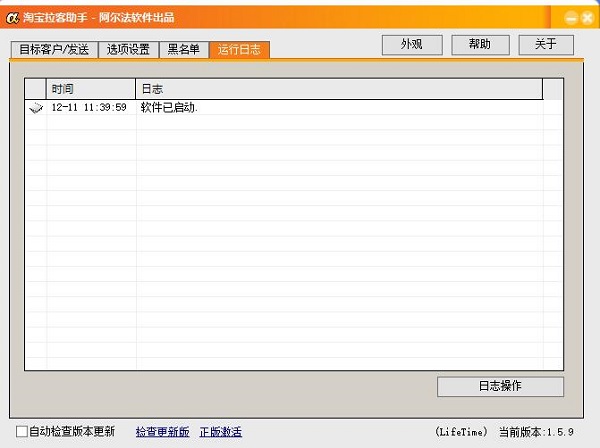Switch to the 目标客户/发送 tab

[x=54, y=50]
